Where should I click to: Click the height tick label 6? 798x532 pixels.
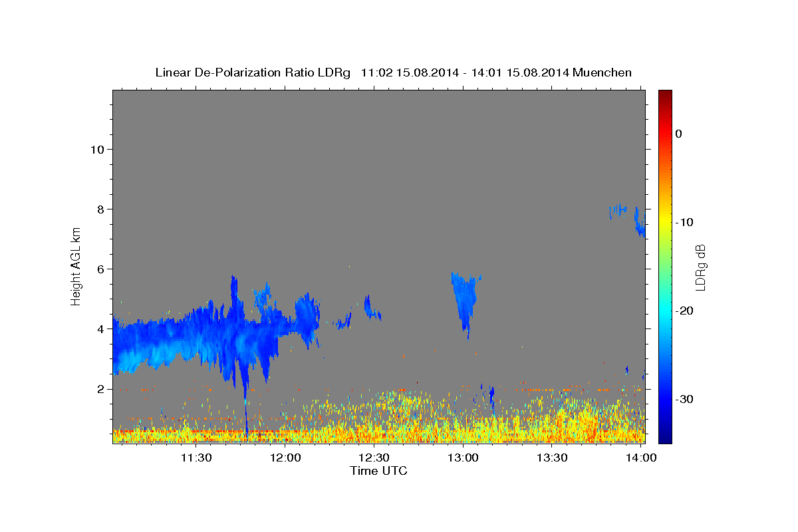pos(100,269)
